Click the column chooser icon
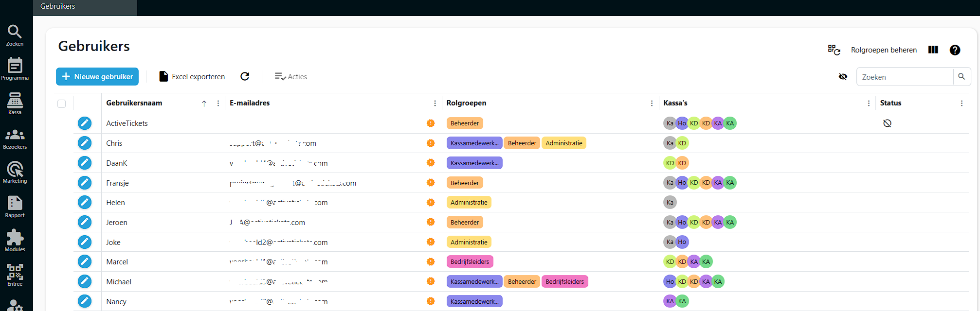This screenshot has width=980, height=312. 933,50
